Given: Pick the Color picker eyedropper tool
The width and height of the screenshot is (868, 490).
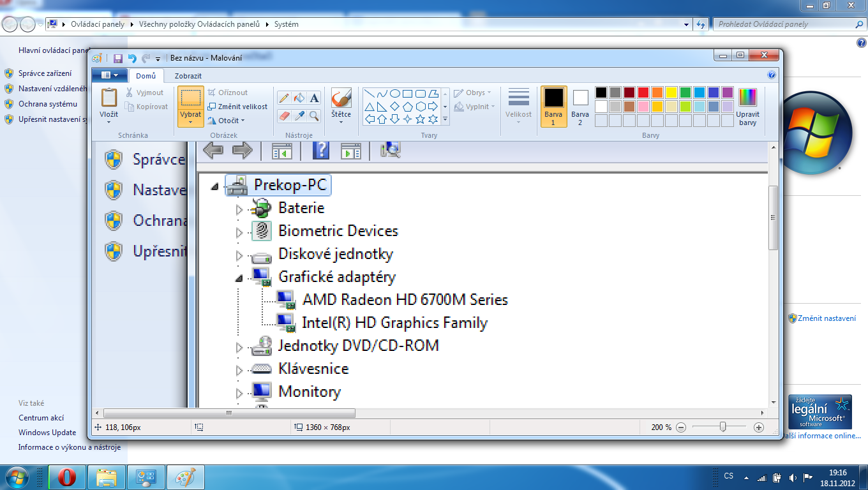Looking at the screenshot, I should pyautogui.click(x=299, y=115).
